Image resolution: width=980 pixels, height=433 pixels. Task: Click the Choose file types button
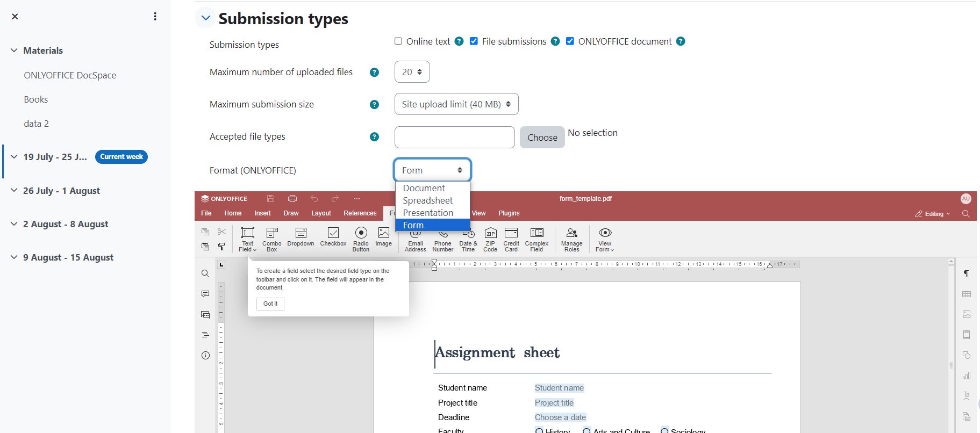(x=542, y=138)
